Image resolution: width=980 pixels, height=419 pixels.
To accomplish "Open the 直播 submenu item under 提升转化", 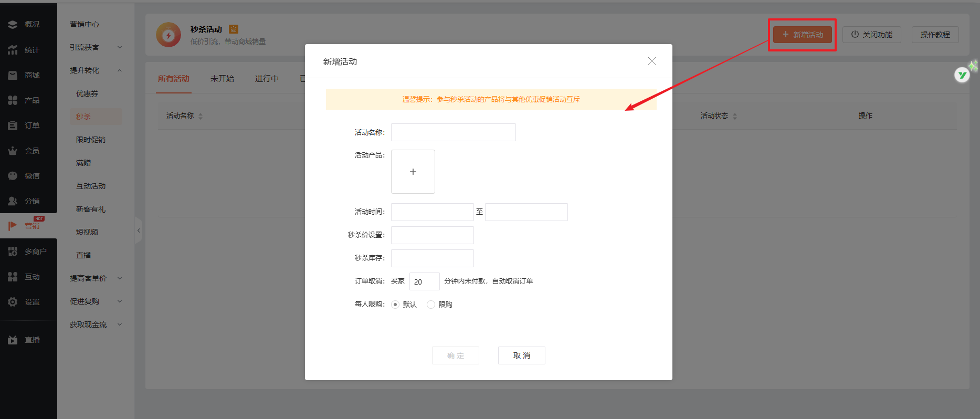I will (83, 255).
